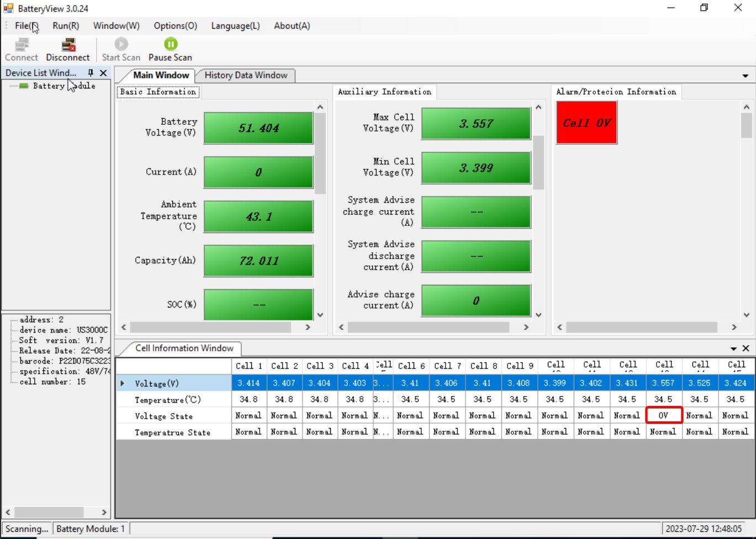Click the barcode info row

point(65,361)
